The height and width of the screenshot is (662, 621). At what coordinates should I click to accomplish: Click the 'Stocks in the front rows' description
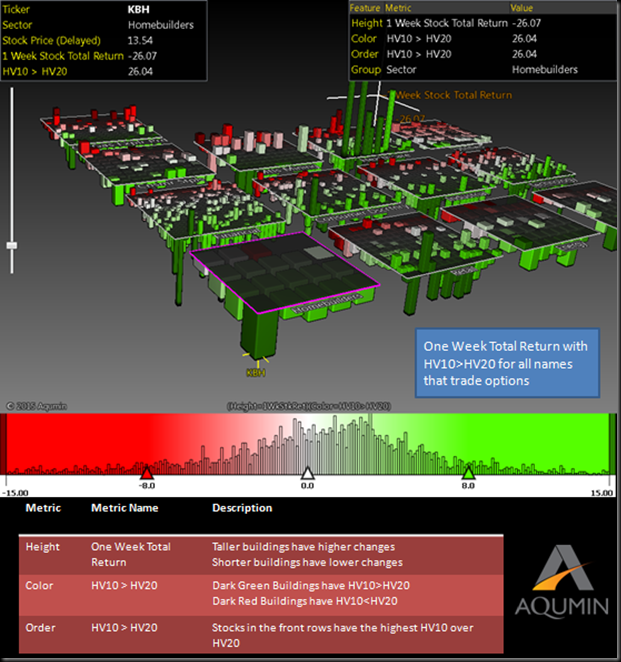pos(342,635)
